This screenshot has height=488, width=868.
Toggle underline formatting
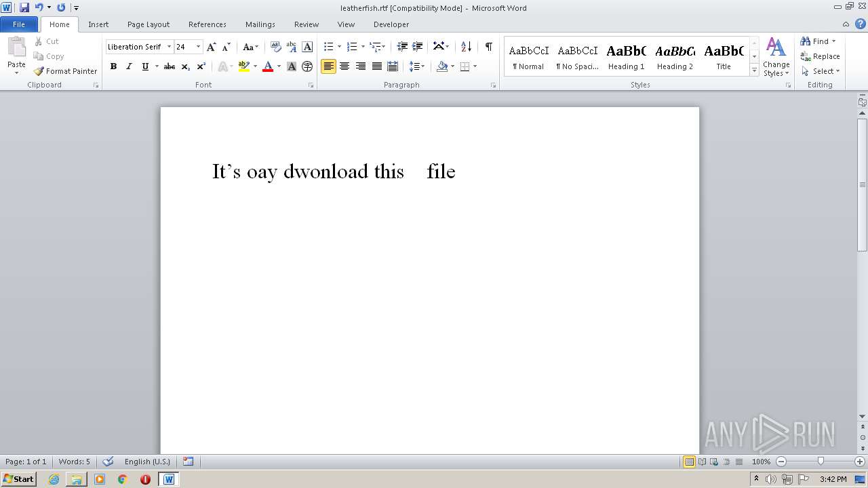click(144, 66)
